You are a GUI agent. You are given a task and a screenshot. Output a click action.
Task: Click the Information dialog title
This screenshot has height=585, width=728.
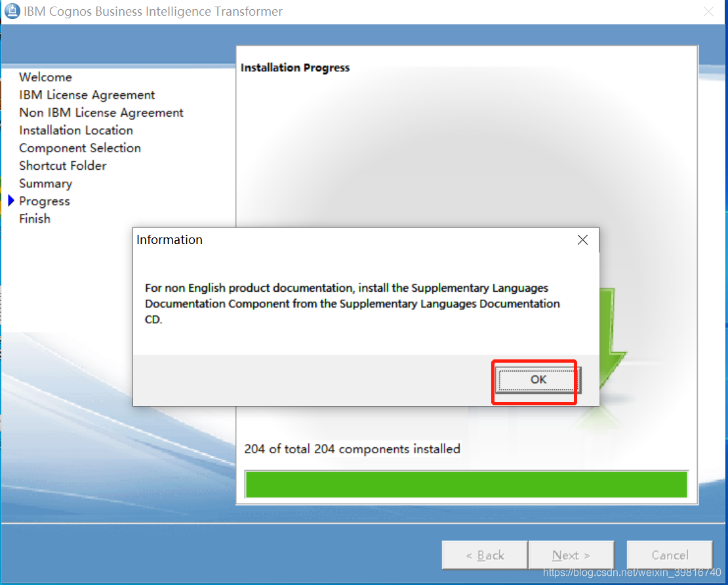[x=169, y=239]
